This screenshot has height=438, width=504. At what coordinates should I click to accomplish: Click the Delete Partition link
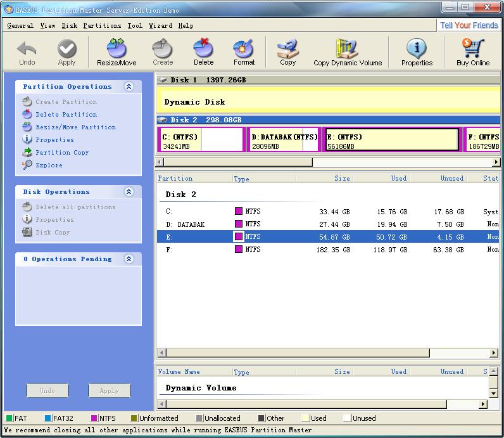(66, 114)
